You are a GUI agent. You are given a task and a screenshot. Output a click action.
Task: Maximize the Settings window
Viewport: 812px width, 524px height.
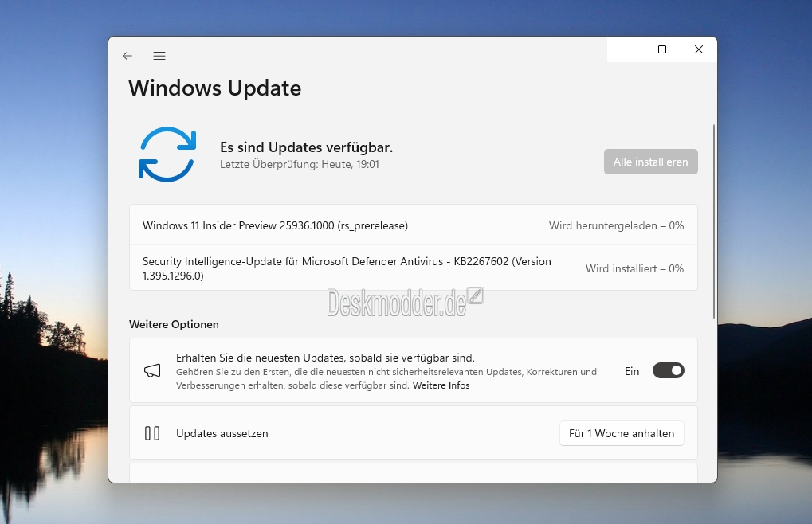(662, 49)
